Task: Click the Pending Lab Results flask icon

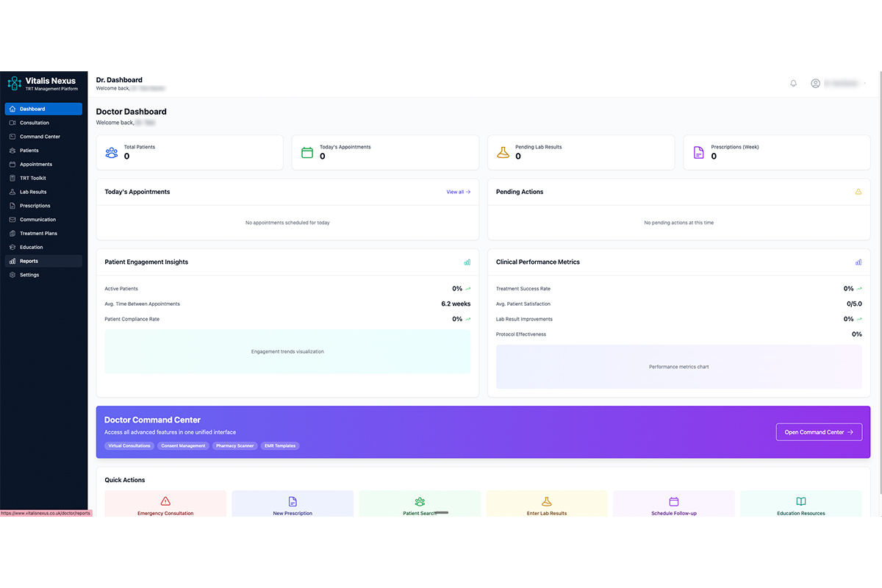Action: click(x=503, y=152)
